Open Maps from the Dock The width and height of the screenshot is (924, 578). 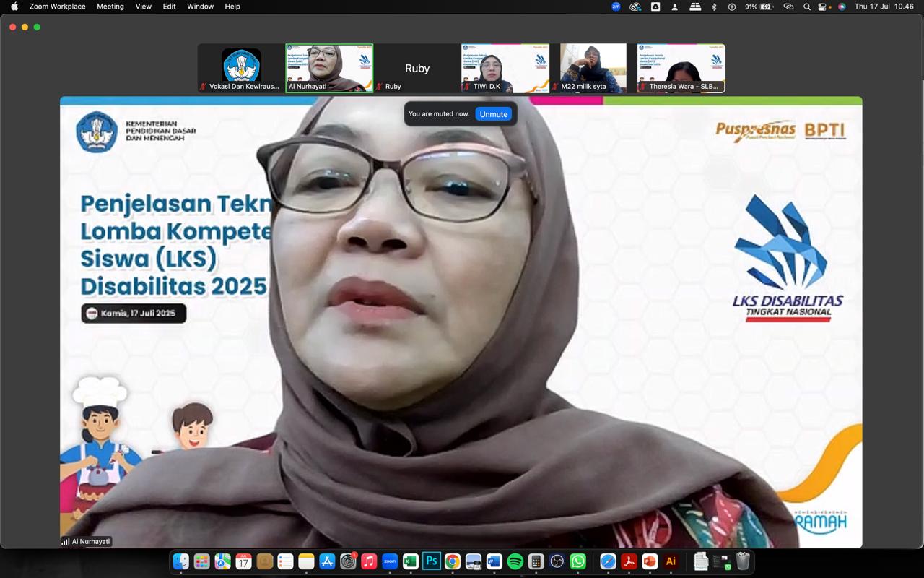pos(222,561)
